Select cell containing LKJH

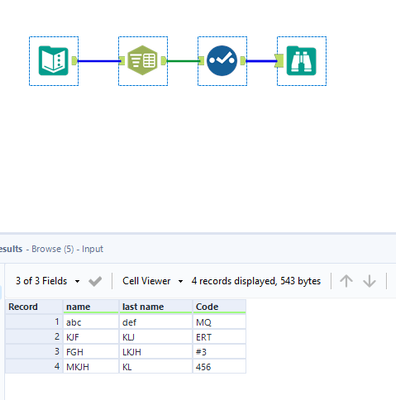(156, 352)
